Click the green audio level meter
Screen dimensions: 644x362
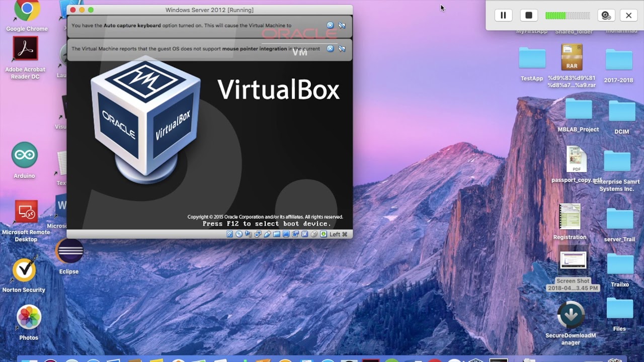pos(568,16)
